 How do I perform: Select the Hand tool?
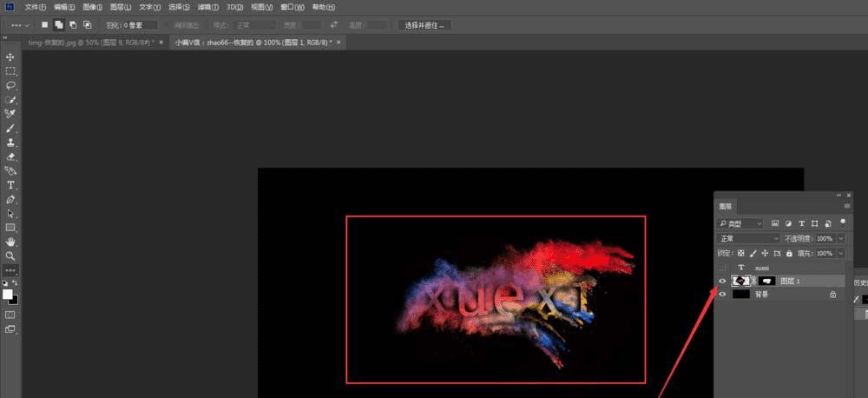10,242
